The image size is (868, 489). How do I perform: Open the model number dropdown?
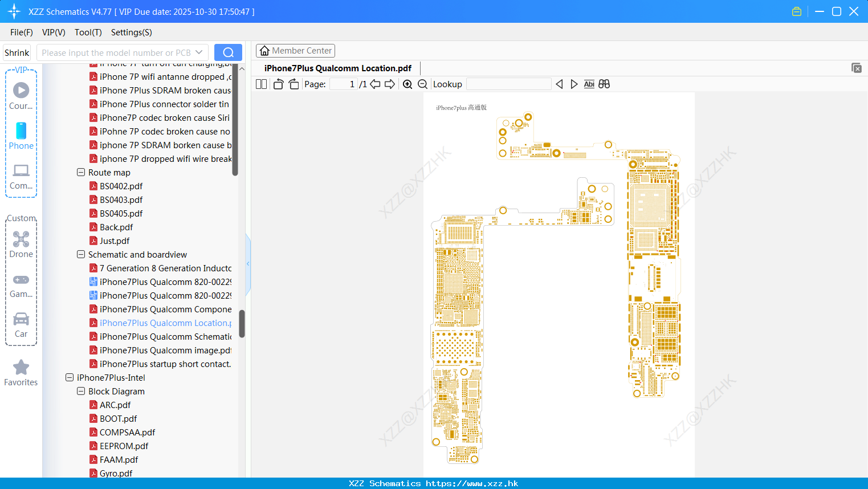(199, 52)
